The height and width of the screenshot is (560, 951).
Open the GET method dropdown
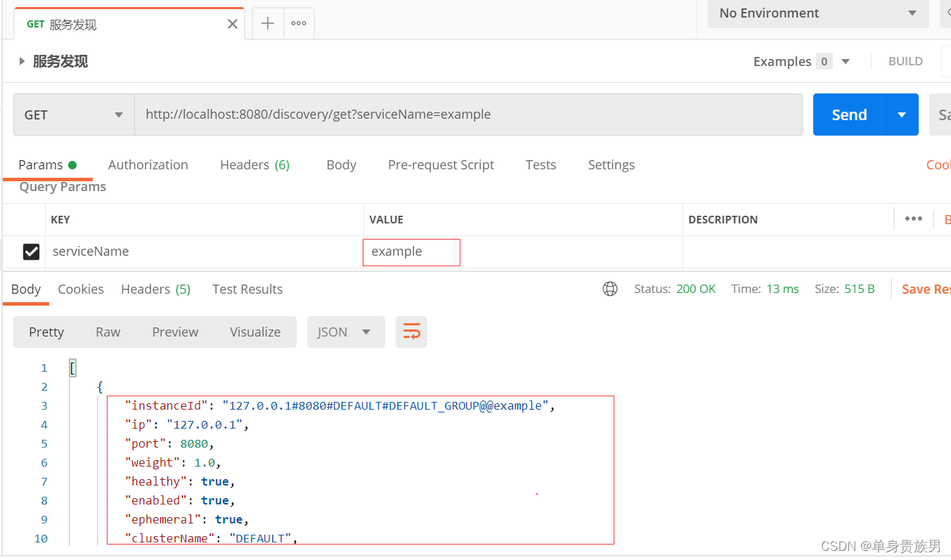tap(74, 115)
